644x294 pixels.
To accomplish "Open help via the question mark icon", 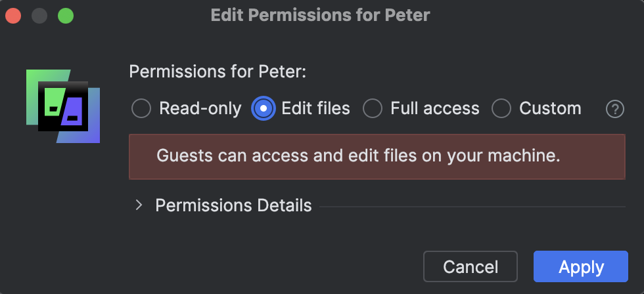I will 615,110.
